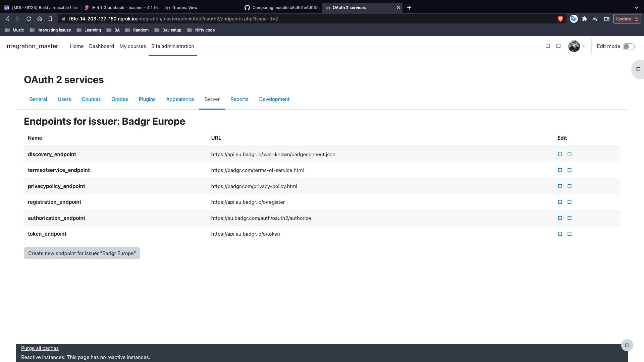Screen dimensions: 644x362
Task: Open the extensions puzzle icon
Action: coord(585,19)
